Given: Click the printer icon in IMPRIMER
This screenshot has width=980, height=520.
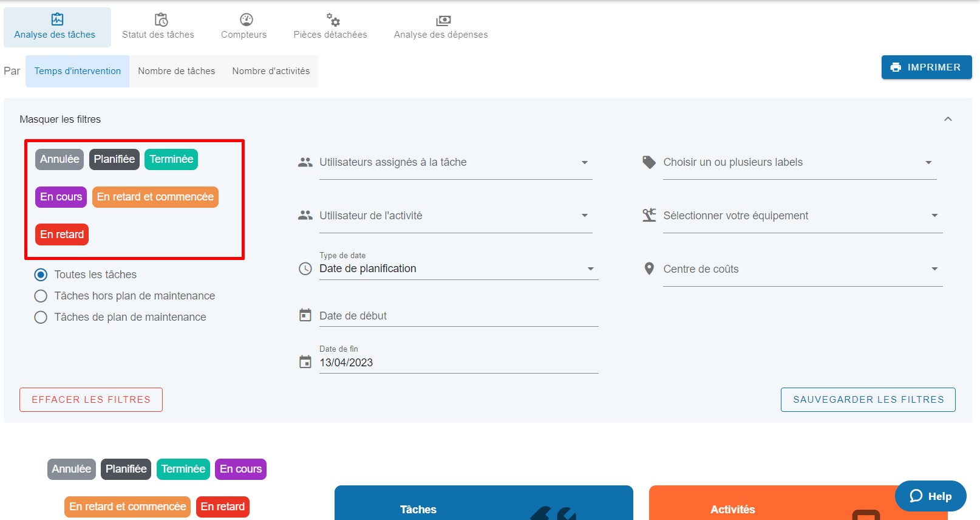Looking at the screenshot, I should 896,67.
